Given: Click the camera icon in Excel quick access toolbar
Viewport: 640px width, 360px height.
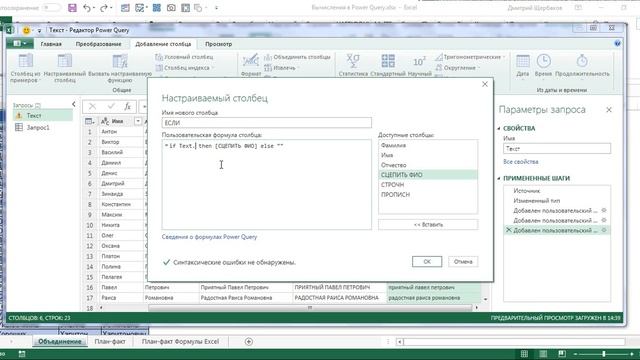Looking at the screenshot, I should point(171,8).
